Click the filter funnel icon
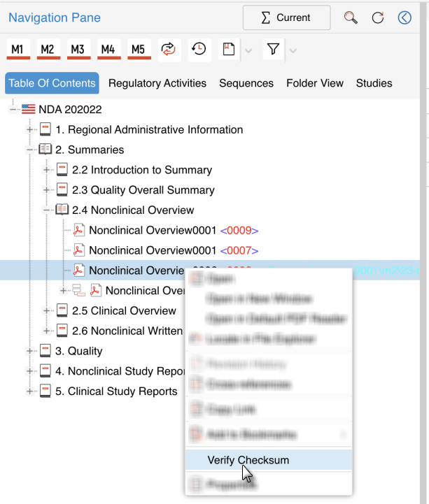Image resolution: width=429 pixels, height=504 pixels. 274,49
